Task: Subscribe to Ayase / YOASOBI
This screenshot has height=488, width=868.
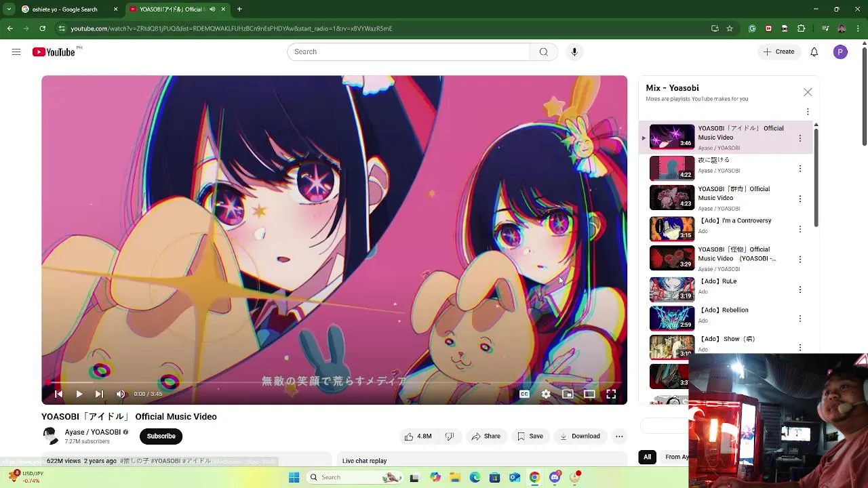Action: (161, 436)
